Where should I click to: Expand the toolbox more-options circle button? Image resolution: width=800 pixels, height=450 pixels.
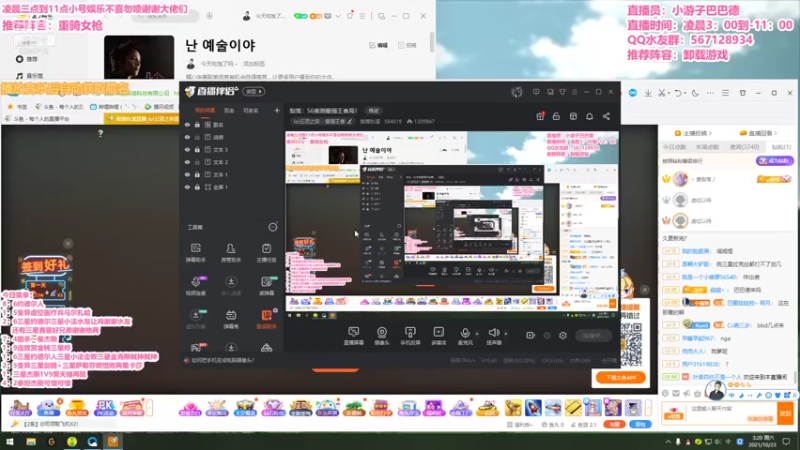point(273,227)
